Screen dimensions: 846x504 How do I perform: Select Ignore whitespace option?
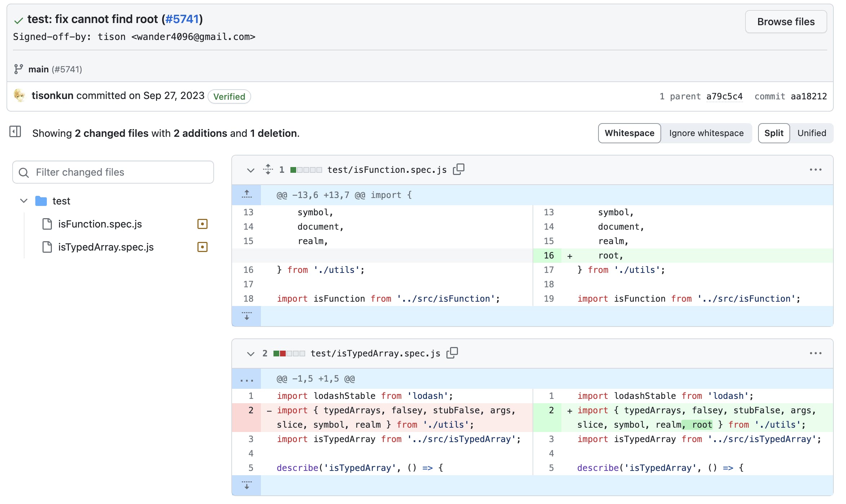point(706,133)
